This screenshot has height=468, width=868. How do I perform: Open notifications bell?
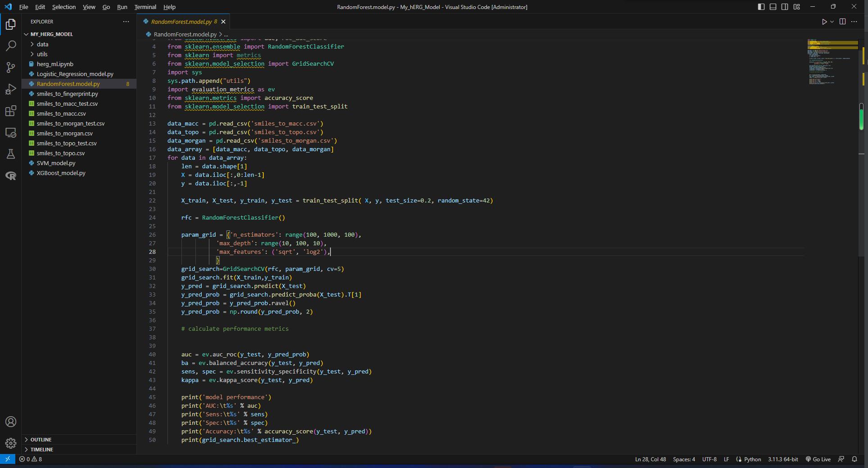[854, 459]
